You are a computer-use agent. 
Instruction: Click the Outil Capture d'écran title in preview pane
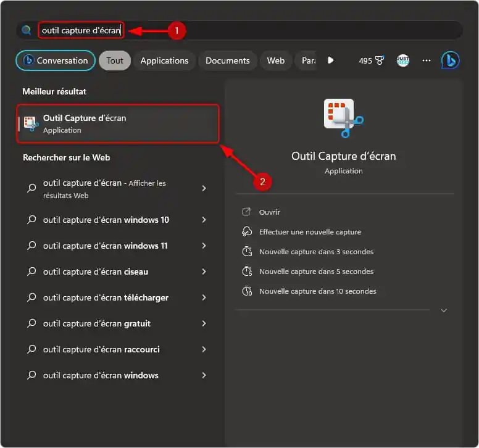coord(343,156)
